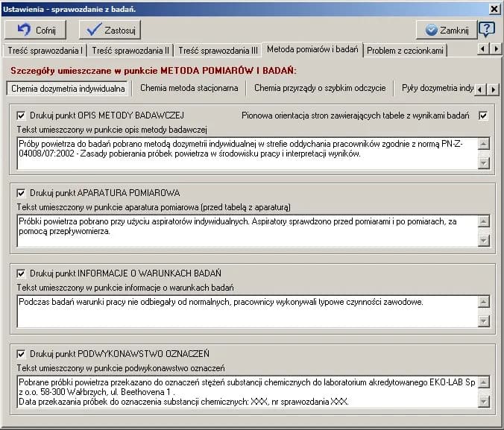This screenshot has height=430, width=504.
Task: Disable Drukuj punkt PODWYKONAWSTWO OZNACZEŃ checkbox
Action: pos(21,354)
